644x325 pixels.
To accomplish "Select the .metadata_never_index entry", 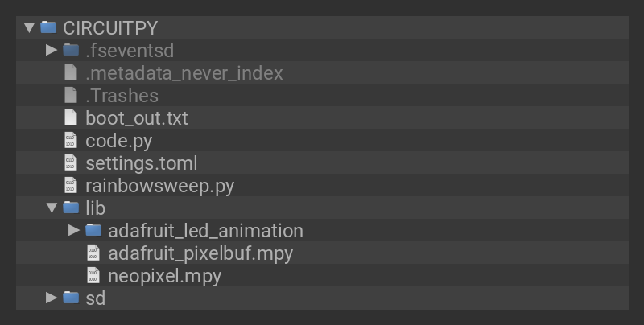I will pyautogui.click(x=184, y=72).
